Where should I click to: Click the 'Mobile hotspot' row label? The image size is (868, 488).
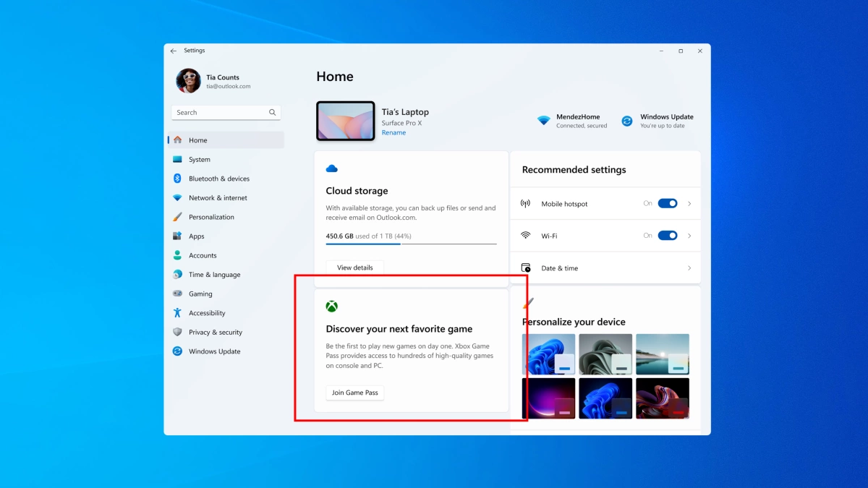(x=565, y=204)
